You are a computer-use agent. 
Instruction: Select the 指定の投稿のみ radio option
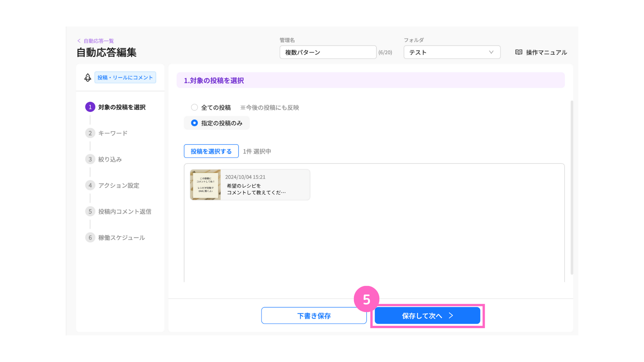(194, 123)
